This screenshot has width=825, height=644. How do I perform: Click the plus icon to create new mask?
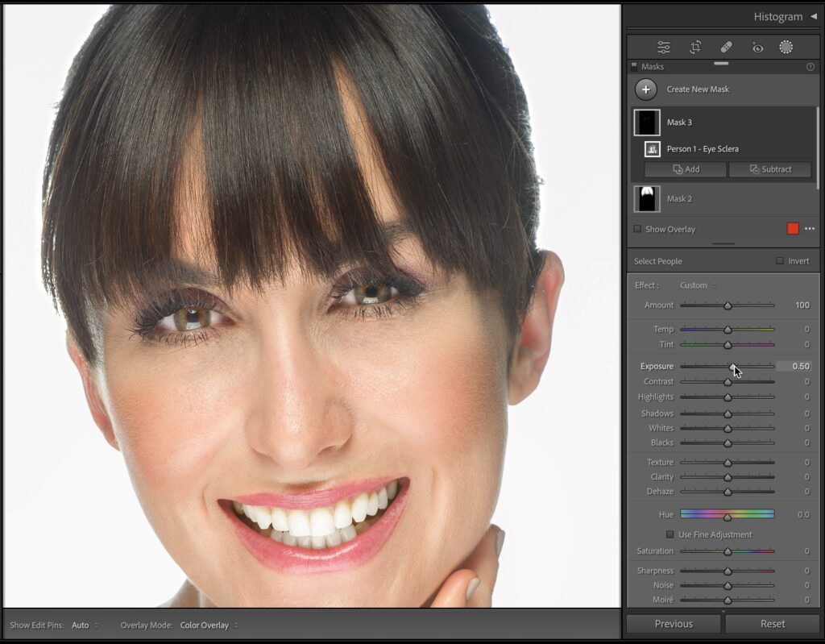646,89
